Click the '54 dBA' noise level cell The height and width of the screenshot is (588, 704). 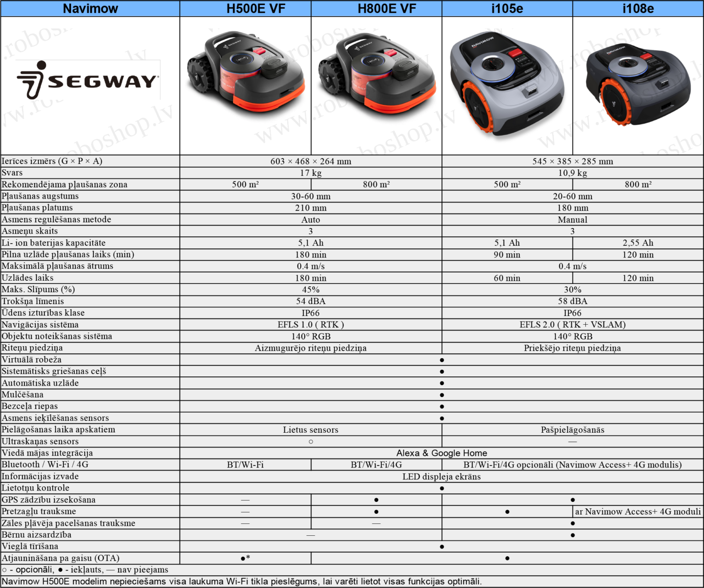click(311, 301)
